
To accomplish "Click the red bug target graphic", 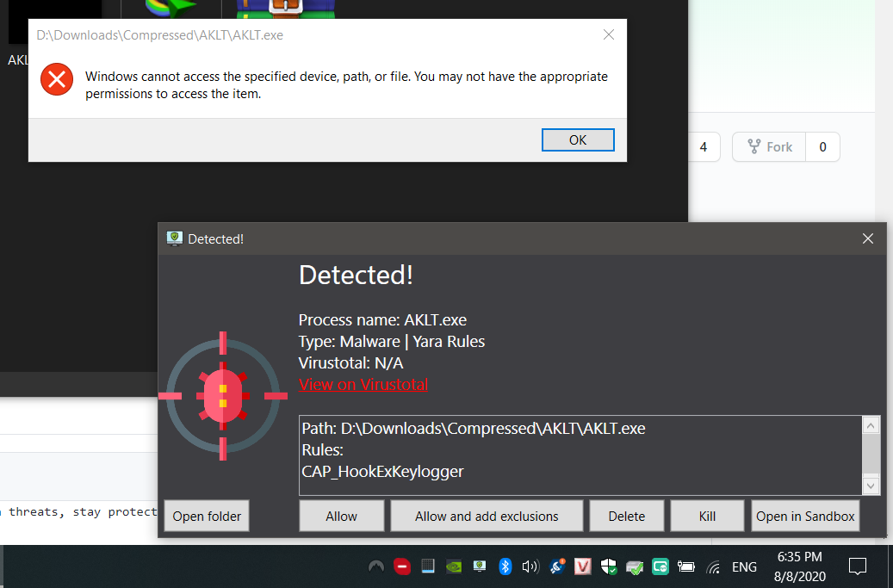I will pyautogui.click(x=223, y=396).
